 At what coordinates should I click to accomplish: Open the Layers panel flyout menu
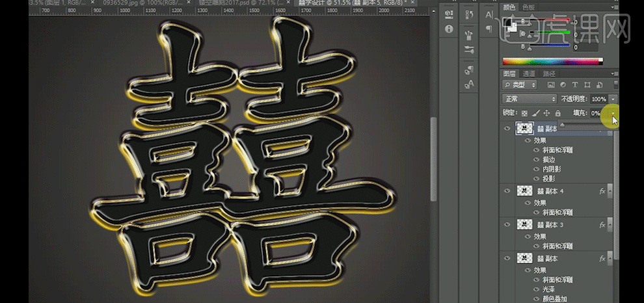pyautogui.click(x=615, y=74)
